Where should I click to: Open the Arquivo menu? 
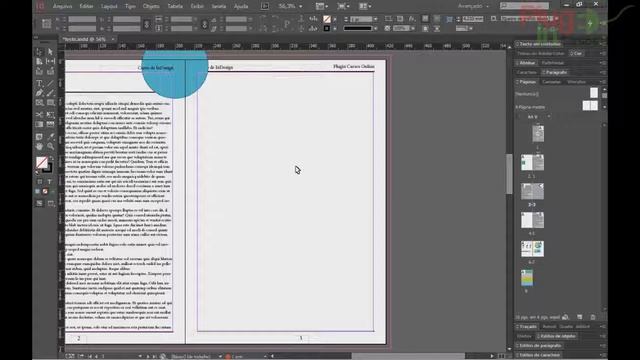62,6
